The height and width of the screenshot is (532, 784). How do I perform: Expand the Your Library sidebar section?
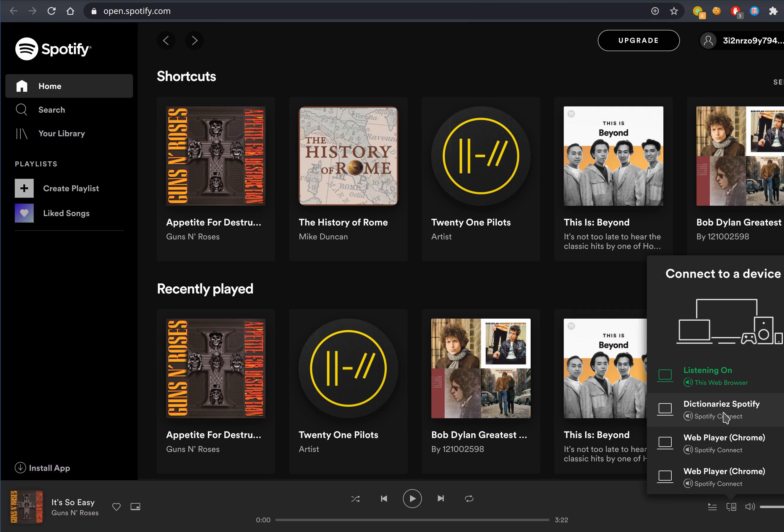[62, 133]
